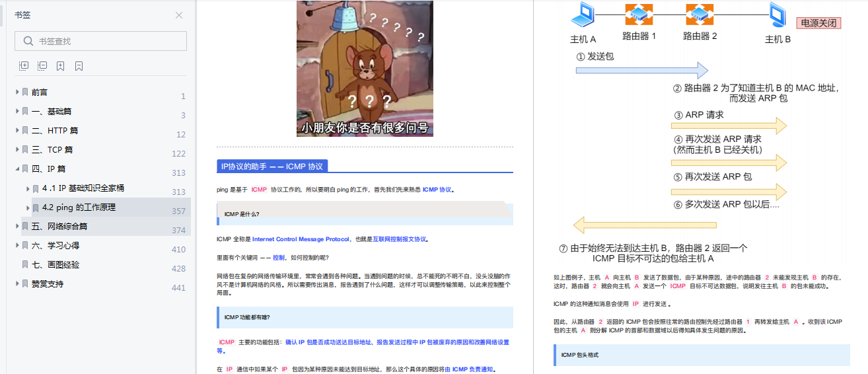
Task: Expand the 一、基础篇 bookmark
Action: pos(17,111)
